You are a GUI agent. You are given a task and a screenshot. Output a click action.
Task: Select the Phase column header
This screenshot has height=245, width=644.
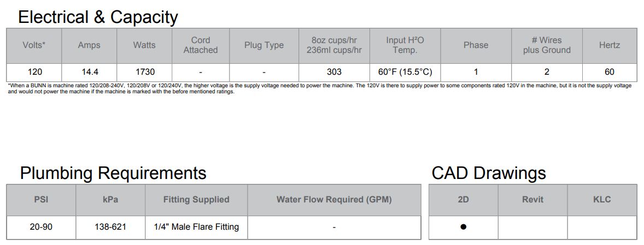coord(476,45)
